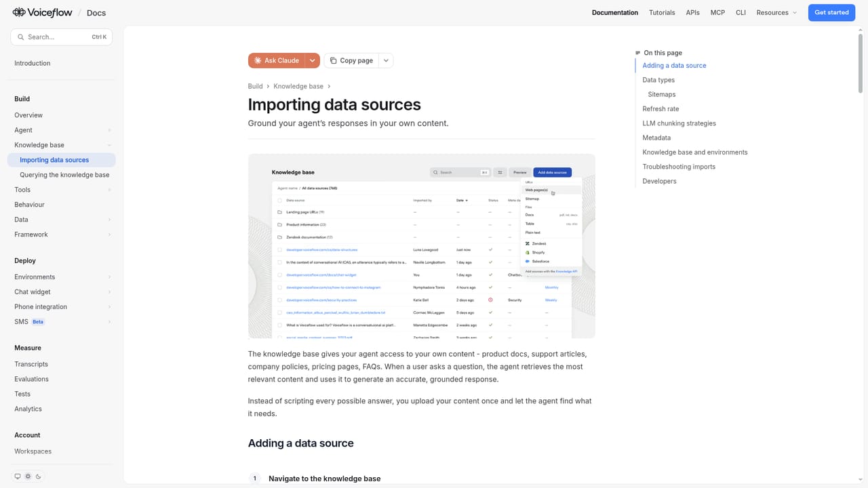
Task: Jump to Data types section
Action: pos(658,80)
